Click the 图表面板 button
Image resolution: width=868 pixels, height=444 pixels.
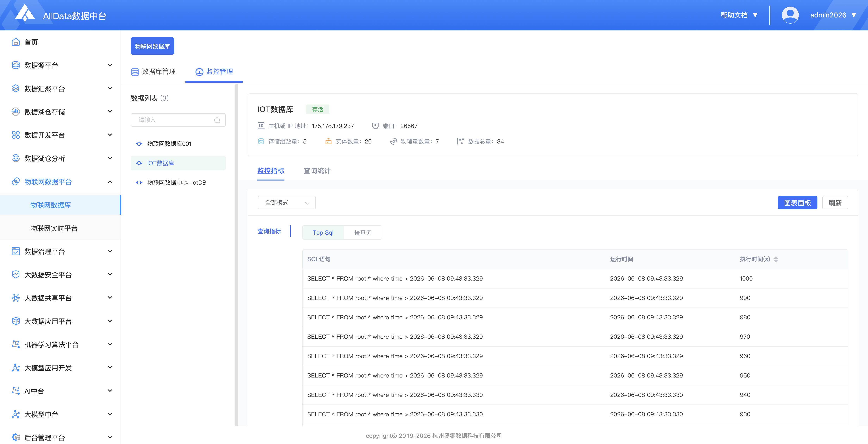[x=797, y=203]
